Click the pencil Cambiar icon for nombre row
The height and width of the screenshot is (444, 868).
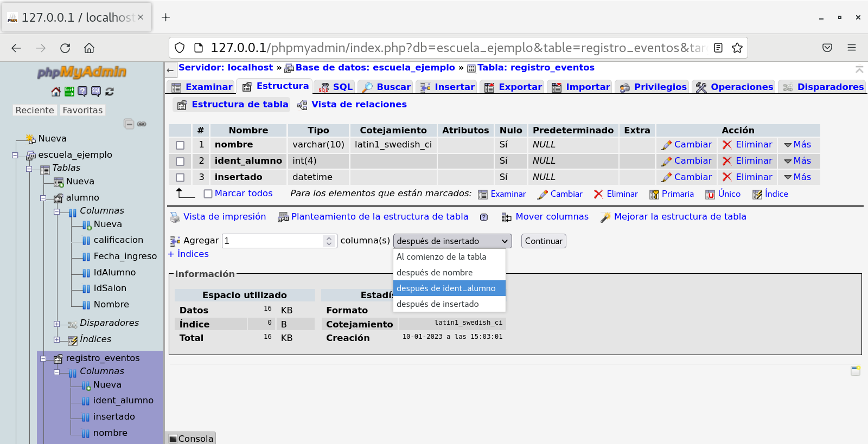pos(666,145)
